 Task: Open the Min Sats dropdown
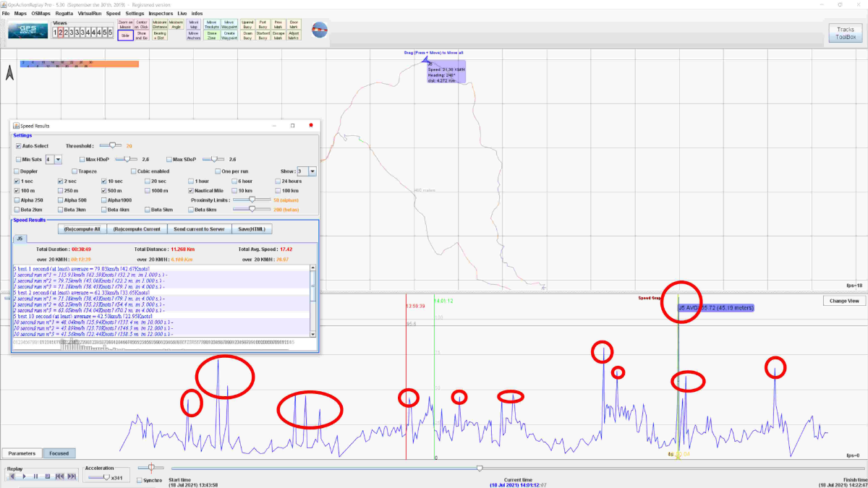tap(59, 159)
